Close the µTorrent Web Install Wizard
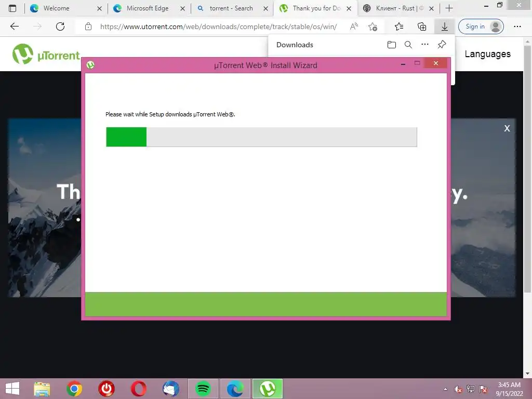The width and height of the screenshot is (532, 399). click(436, 63)
